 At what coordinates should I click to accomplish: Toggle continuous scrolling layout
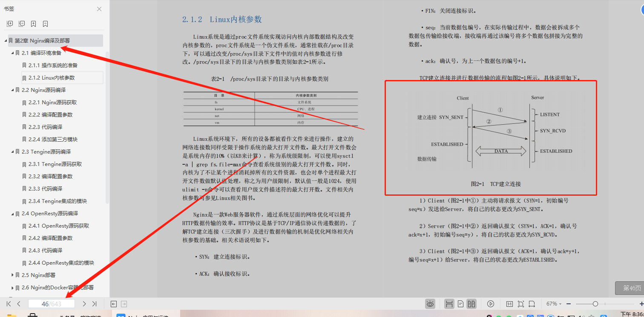point(449,304)
